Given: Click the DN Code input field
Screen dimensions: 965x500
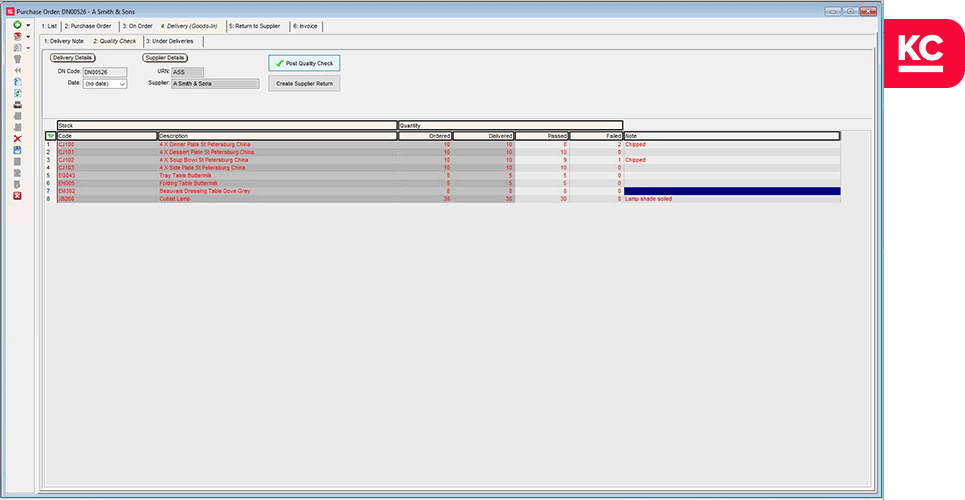Looking at the screenshot, I should click(x=105, y=73).
